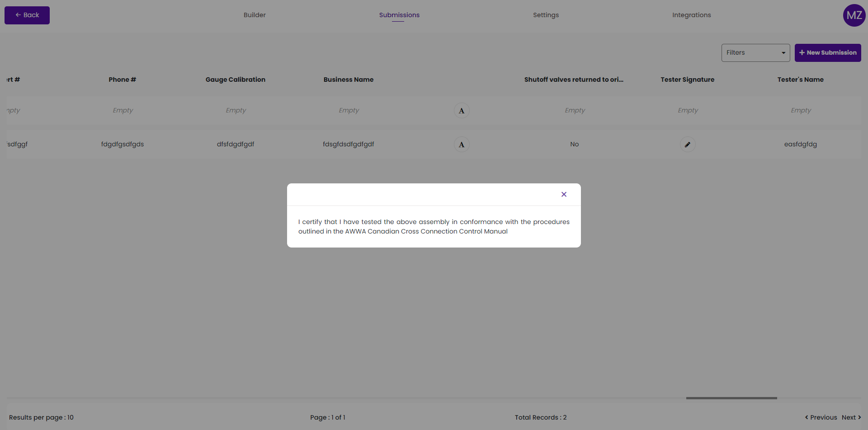
Task: Click the Empty Phone # cell
Action: 123,110
